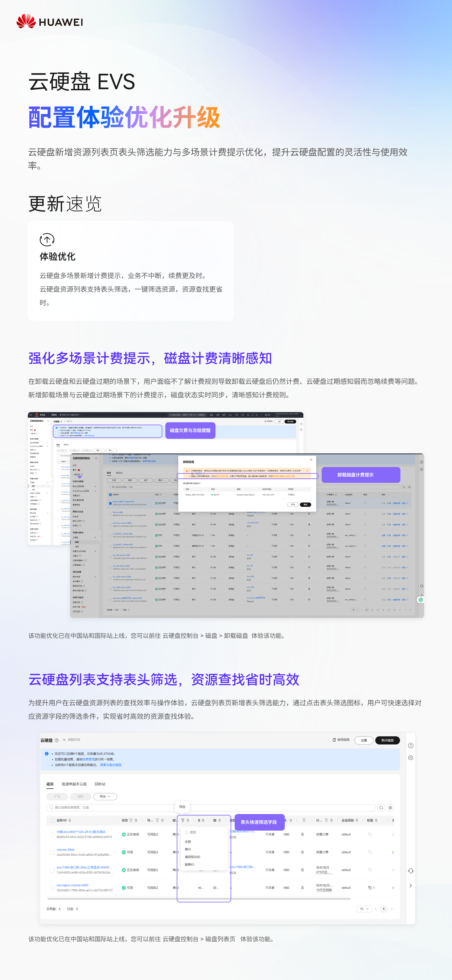Select the 超高IO filter option
Viewport: 452px width, 980px height.
(x=189, y=865)
